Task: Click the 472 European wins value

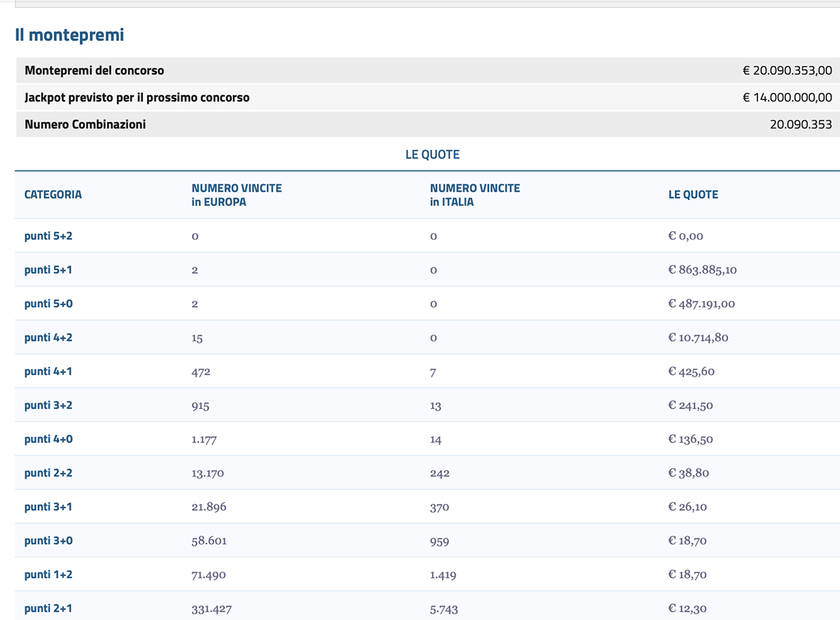Action: [x=201, y=372]
